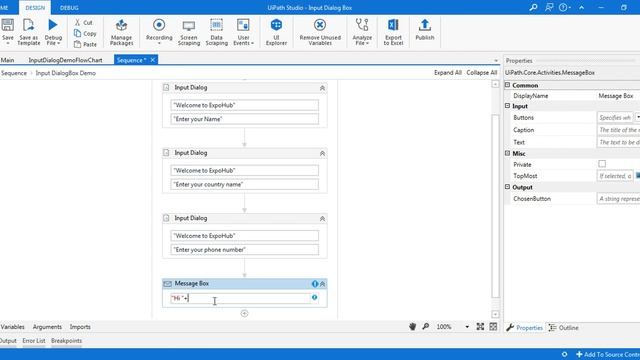The height and width of the screenshot is (360, 640).
Task: Open UI Explorer
Action: [x=276, y=32]
